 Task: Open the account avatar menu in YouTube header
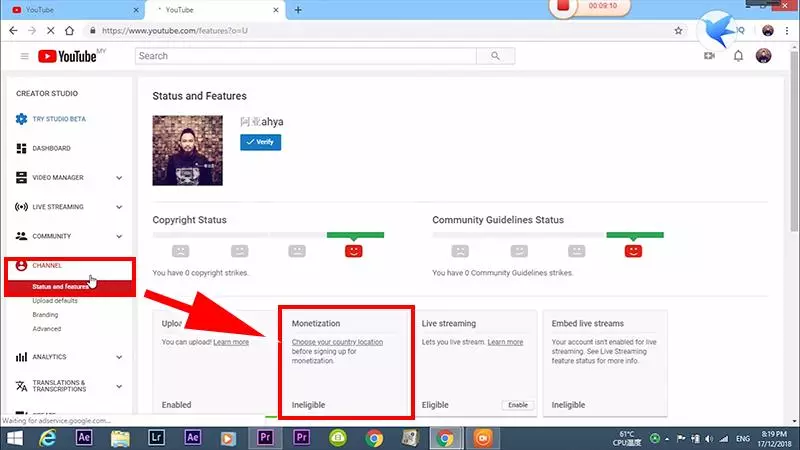coord(763,56)
